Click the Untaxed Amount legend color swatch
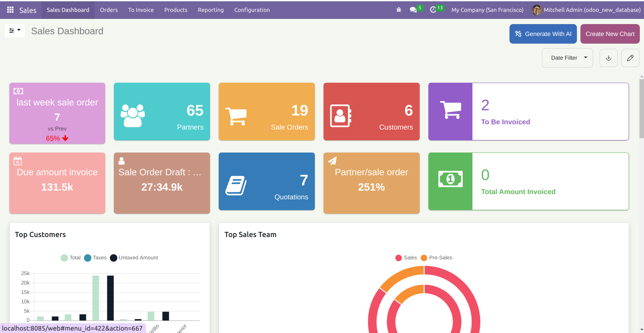The width and height of the screenshot is (644, 333). [x=114, y=258]
